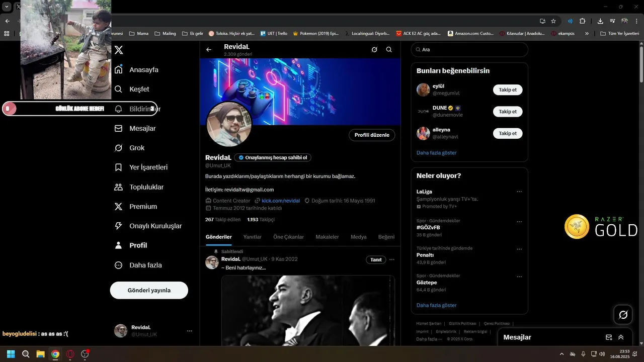Open the Premium page

[x=135, y=207]
